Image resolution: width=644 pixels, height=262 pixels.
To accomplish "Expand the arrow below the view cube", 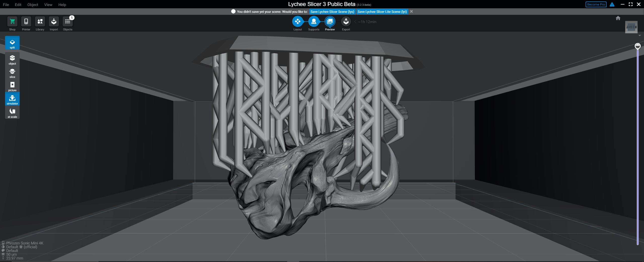I will (x=639, y=36).
